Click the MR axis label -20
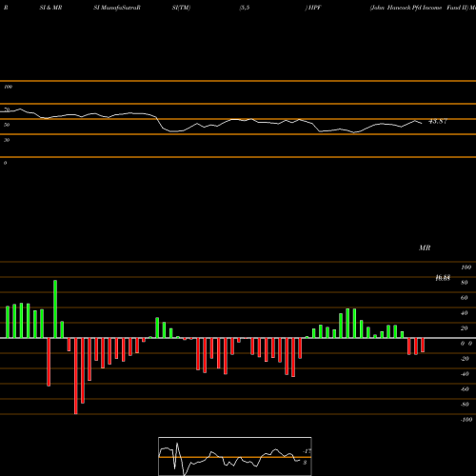 click(x=465, y=359)
